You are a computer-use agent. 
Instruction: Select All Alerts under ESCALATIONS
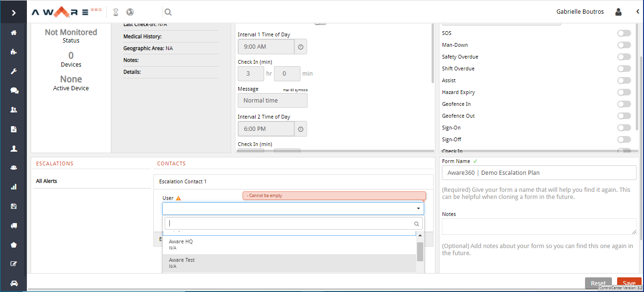45,181
